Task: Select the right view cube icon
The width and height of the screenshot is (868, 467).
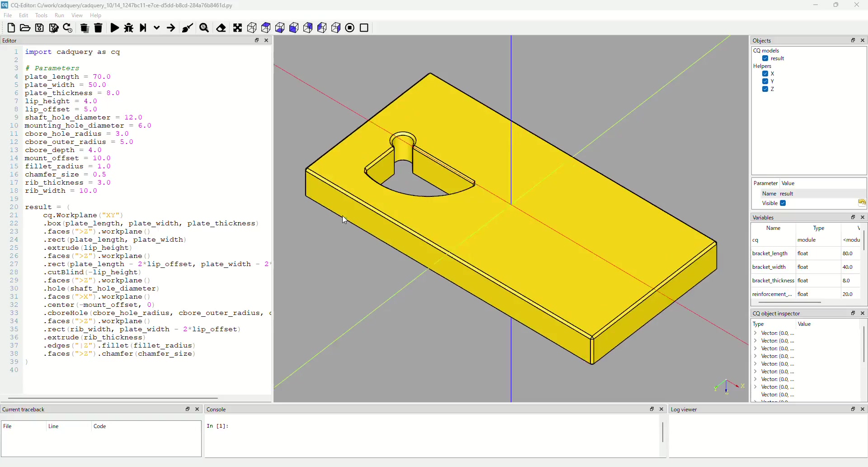Action: 336,28
